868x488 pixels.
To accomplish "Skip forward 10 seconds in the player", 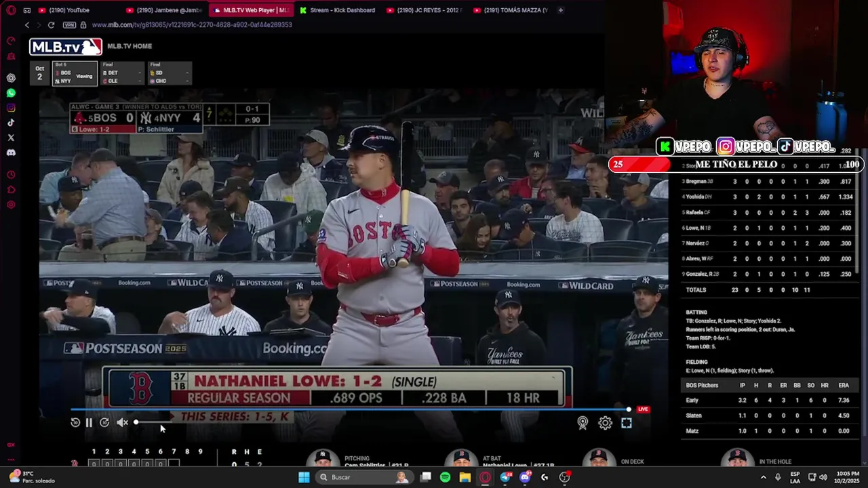I will pos(104,422).
